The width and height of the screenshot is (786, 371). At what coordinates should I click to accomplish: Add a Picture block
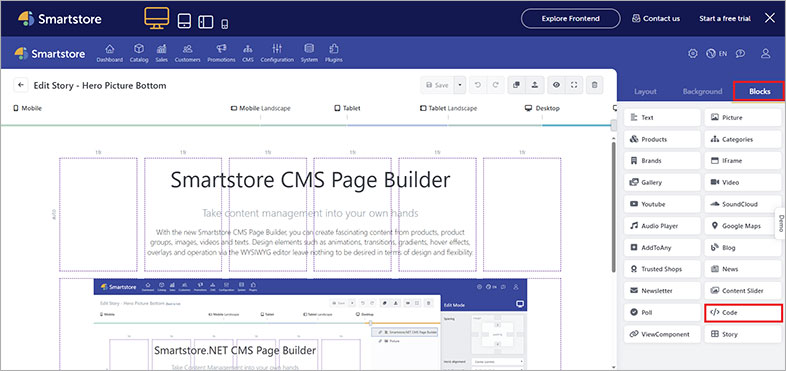(x=743, y=117)
